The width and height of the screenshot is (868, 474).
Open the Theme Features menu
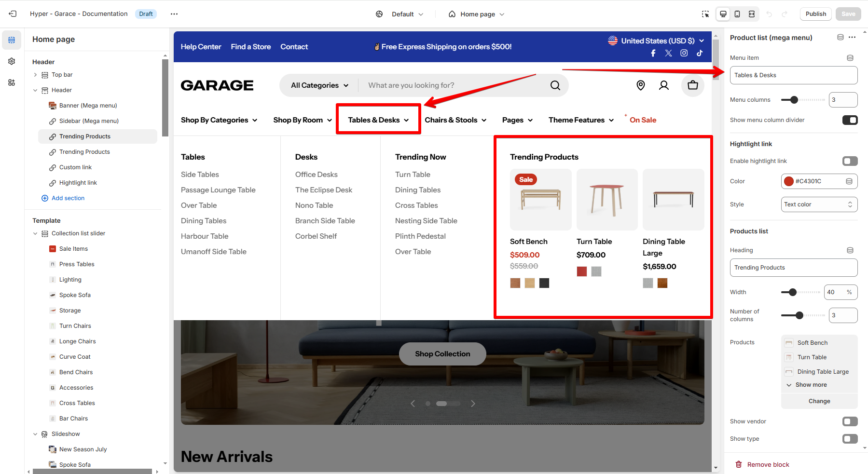click(x=581, y=120)
